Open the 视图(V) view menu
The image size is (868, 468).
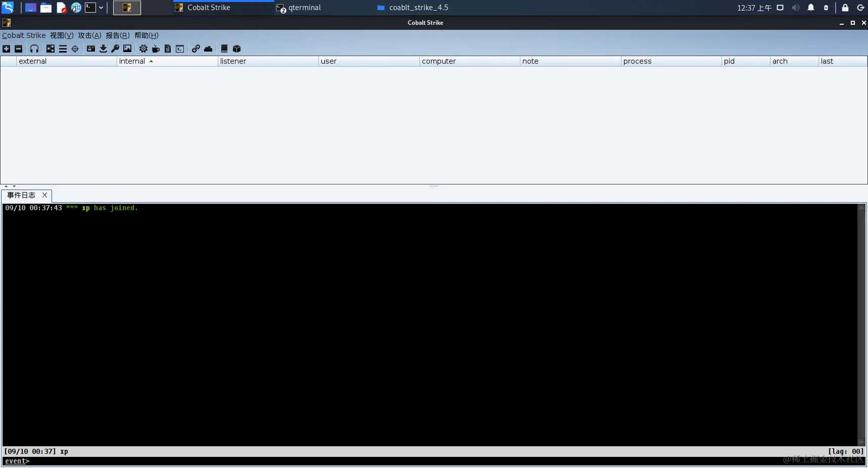click(62, 35)
